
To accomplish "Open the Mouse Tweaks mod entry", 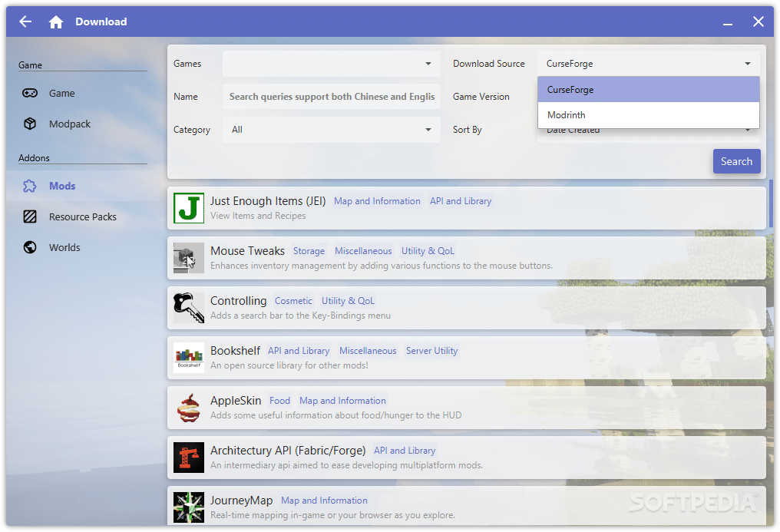I will tap(467, 257).
